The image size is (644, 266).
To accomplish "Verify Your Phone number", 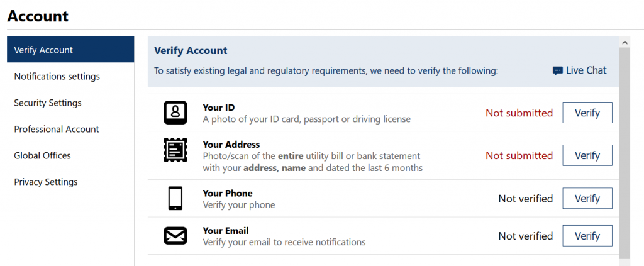I will pos(587,198).
